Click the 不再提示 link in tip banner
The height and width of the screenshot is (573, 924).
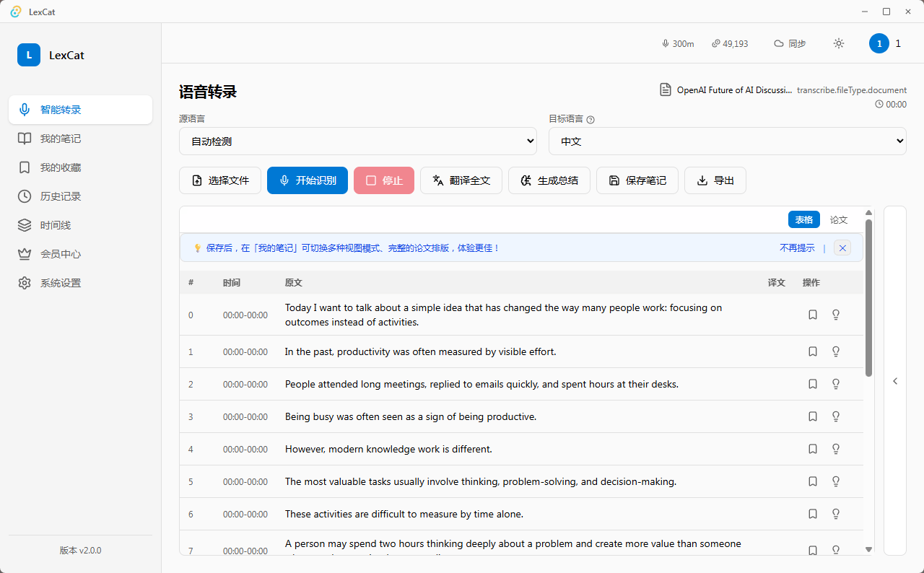(x=797, y=248)
